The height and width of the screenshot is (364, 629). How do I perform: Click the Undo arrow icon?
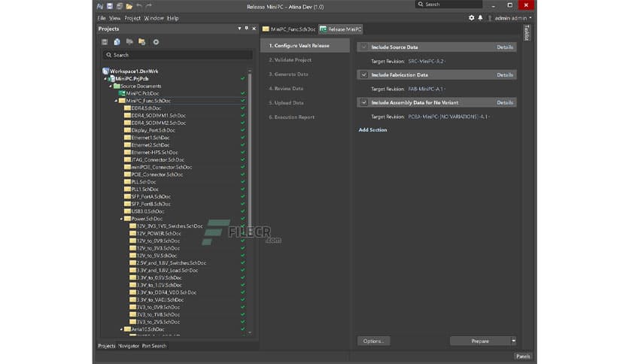click(x=139, y=6)
